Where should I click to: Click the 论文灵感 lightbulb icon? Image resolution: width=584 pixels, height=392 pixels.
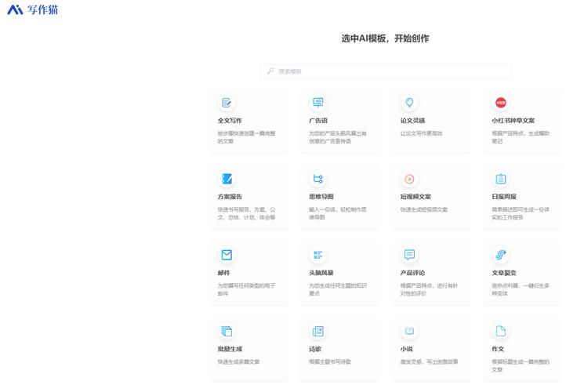coord(409,103)
